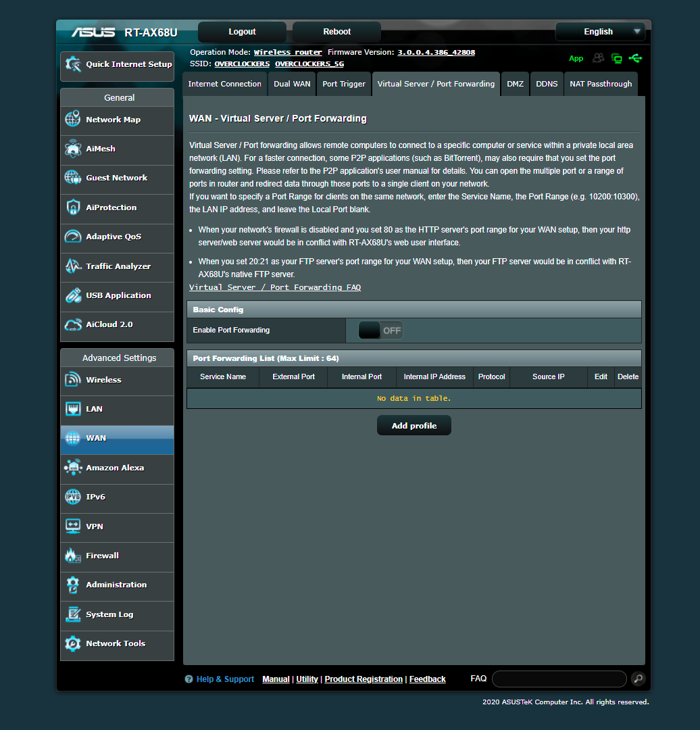Click the Help & Support text link
The image size is (700, 730).
(225, 679)
